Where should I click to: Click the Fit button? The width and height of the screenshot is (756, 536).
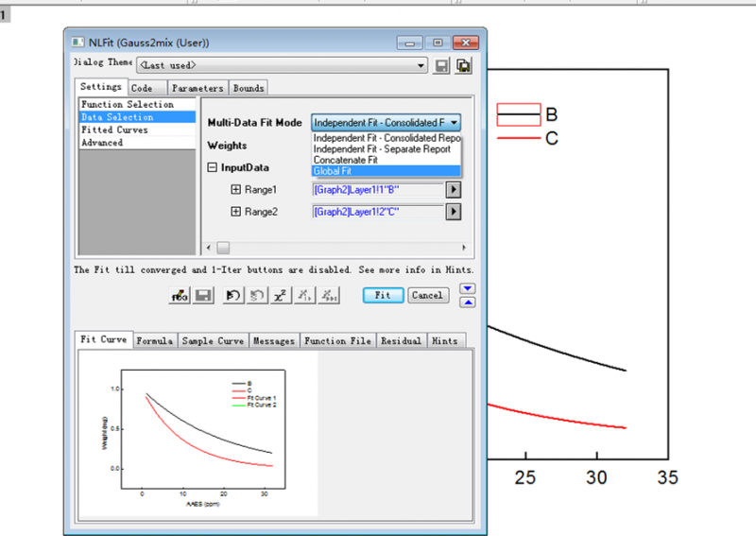coord(384,295)
